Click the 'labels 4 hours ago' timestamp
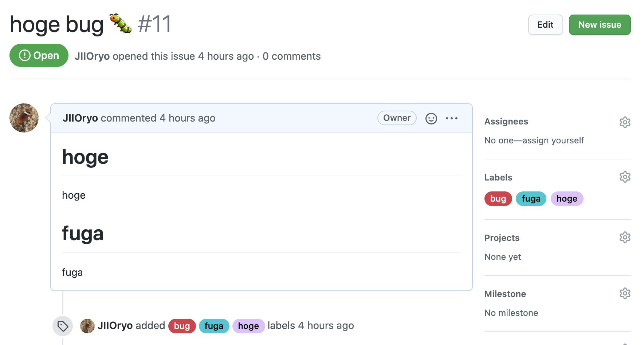The image size is (644, 345). pyautogui.click(x=311, y=326)
